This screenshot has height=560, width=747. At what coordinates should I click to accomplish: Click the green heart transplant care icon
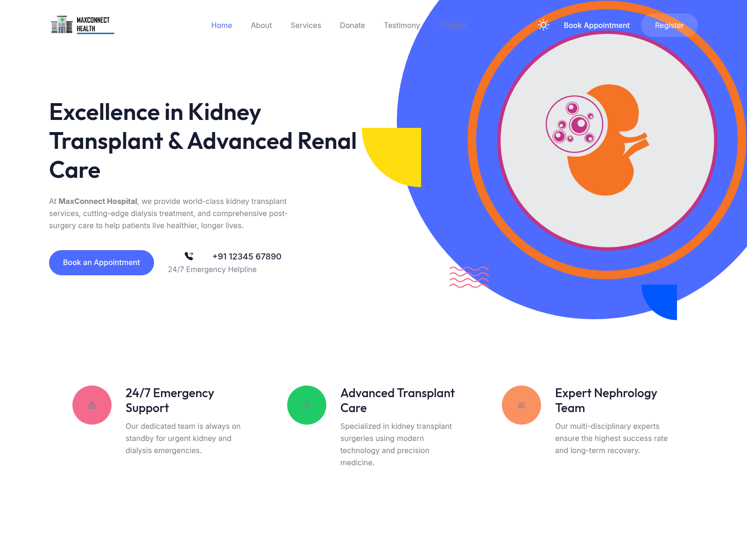click(x=307, y=405)
